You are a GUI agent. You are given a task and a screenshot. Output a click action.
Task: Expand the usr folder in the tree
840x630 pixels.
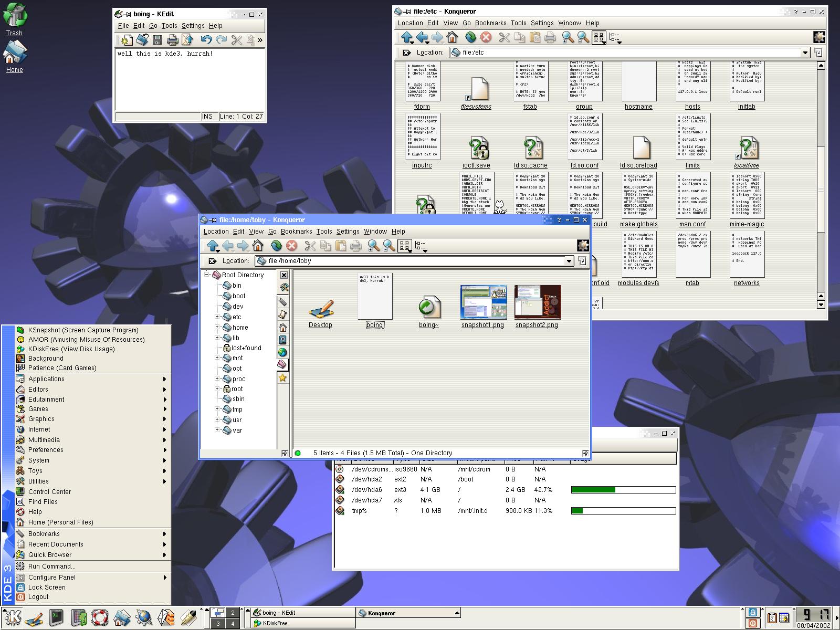click(x=217, y=419)
